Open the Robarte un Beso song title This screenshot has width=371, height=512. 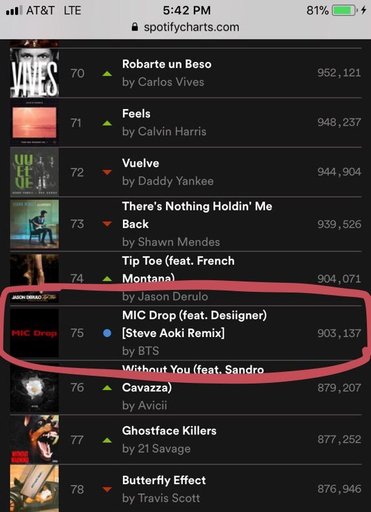[167, 64]
